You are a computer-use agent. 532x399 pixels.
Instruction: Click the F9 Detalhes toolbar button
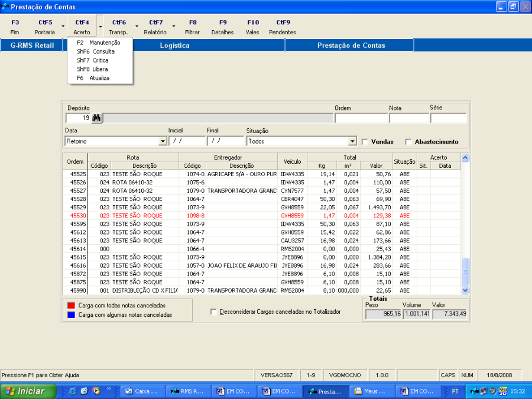[223, 27]
